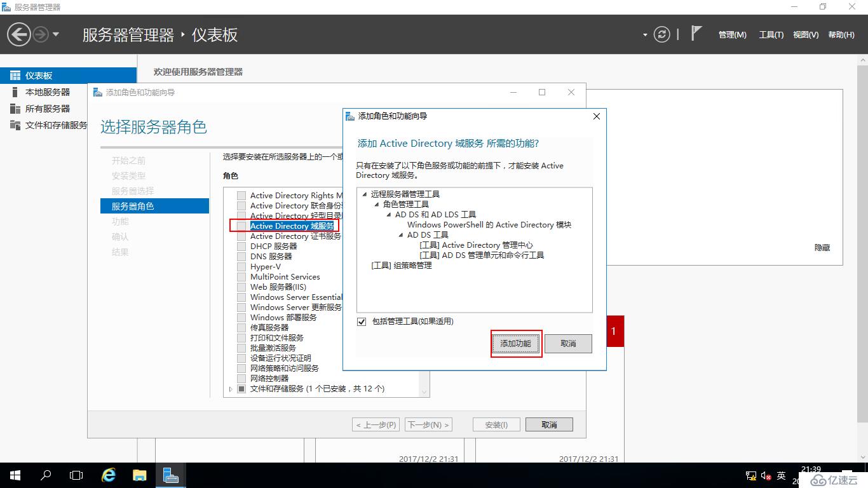Check the 网络控制器 role
This screenshot has height=488, width=868.
241,379
